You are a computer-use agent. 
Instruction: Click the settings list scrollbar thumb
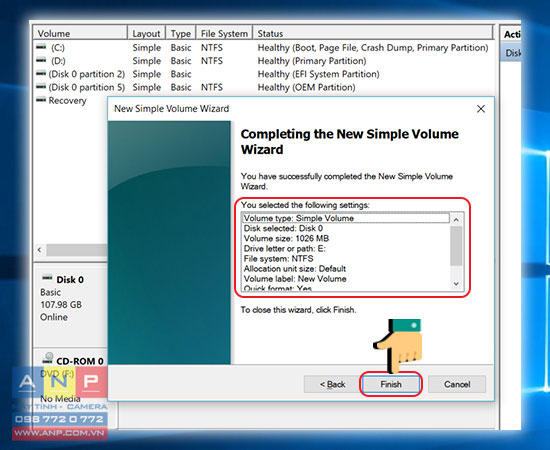pos(456,246)
